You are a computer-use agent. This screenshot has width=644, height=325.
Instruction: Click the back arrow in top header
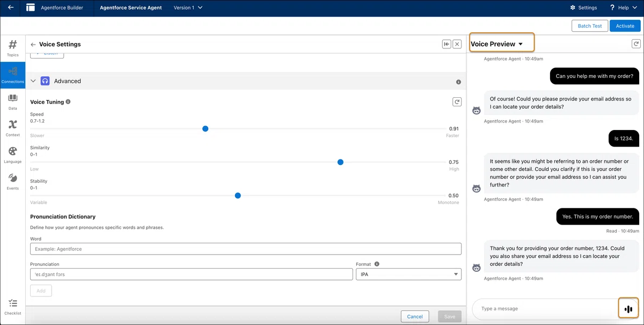(x=10, y=8)
